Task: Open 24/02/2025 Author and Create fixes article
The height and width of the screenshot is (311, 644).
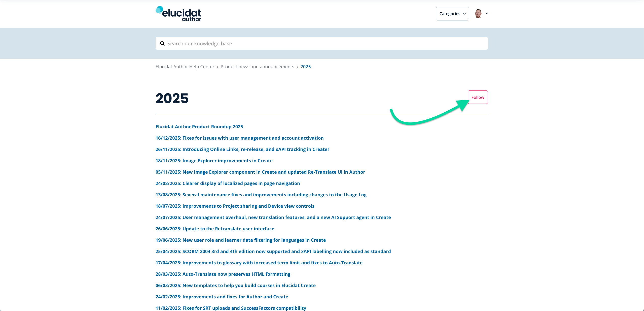Action: click(222, 297)
